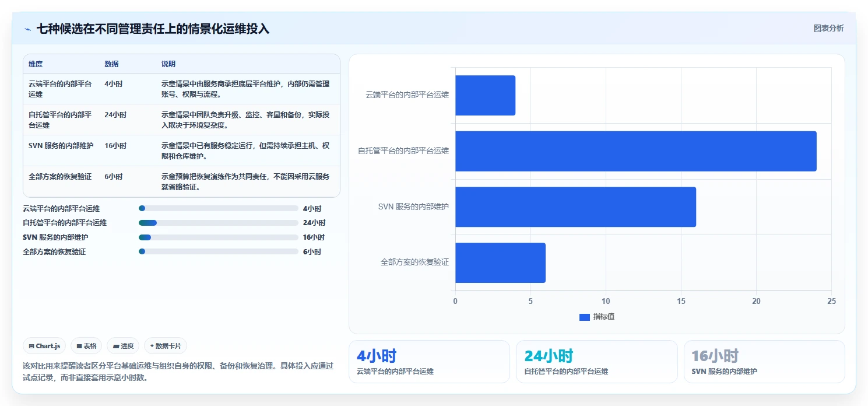Click the 16小时 value in the table
The width and height of the screenshot is (868, 406).
[x=115, y=146]
